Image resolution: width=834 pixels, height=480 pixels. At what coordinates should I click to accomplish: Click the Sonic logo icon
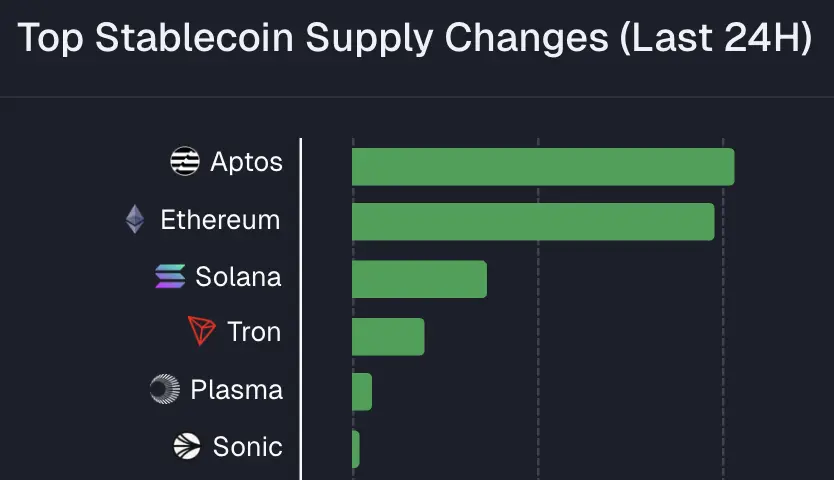(x=187, y=446)
